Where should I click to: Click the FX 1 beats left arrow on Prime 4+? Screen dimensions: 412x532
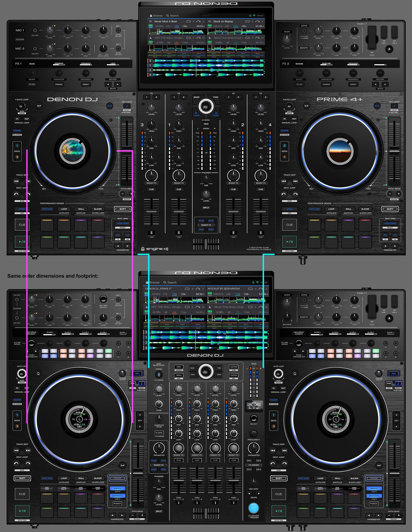pyautogui.click(x=108, y=84)
